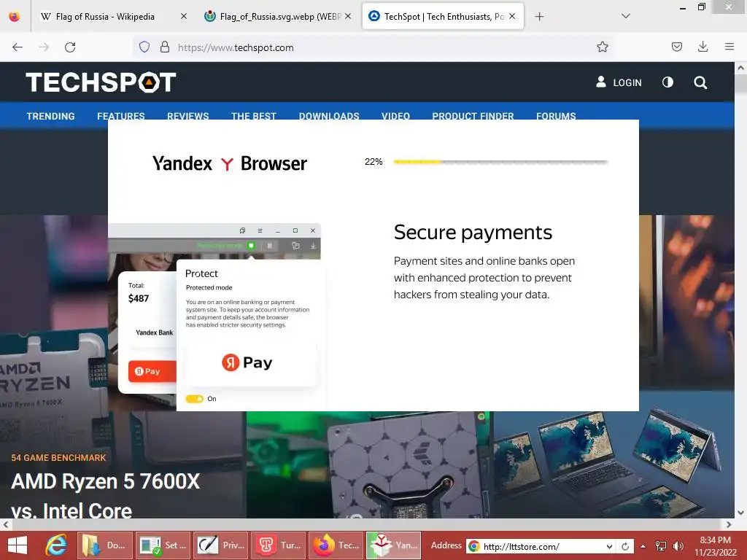Close the Flag of Russia Wikipedia tab
This screenshot has height=560, width=747.
coord(184,17)
